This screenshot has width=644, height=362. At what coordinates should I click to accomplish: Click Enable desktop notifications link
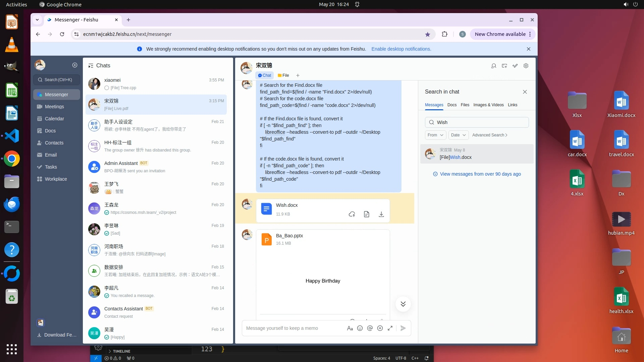[401, 49]
